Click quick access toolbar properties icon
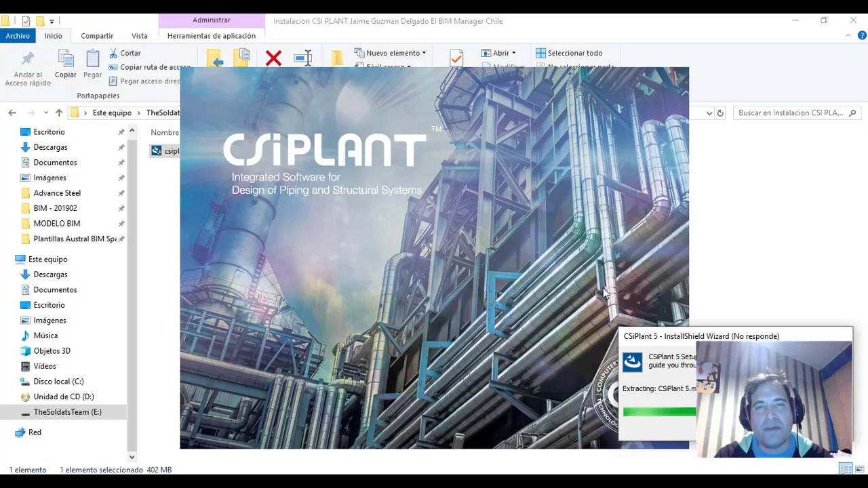The width and height of the screenshot is (868, 488). click(x=26, y=21)
